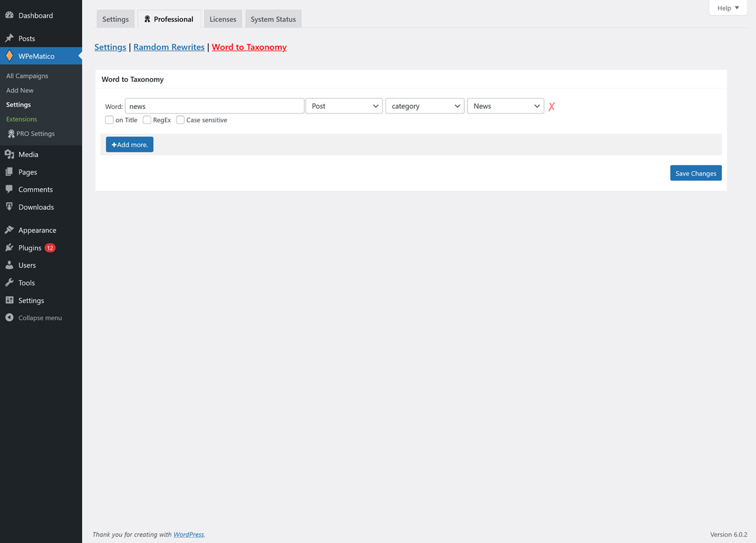The image size is (756, 543).
Task: Click the Tools wrench icon
Action: coord(9,283)
